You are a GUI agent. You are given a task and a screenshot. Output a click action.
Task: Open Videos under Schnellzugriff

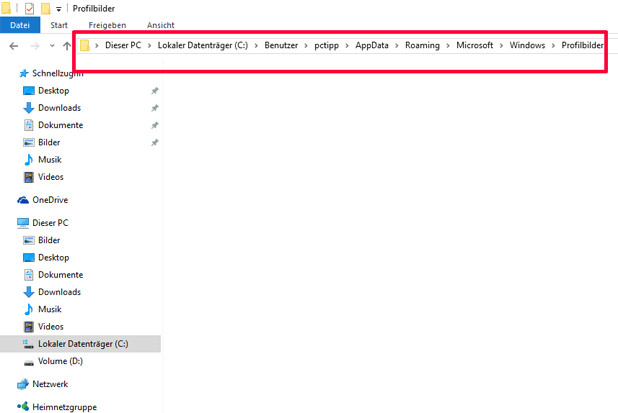point(50,177)
